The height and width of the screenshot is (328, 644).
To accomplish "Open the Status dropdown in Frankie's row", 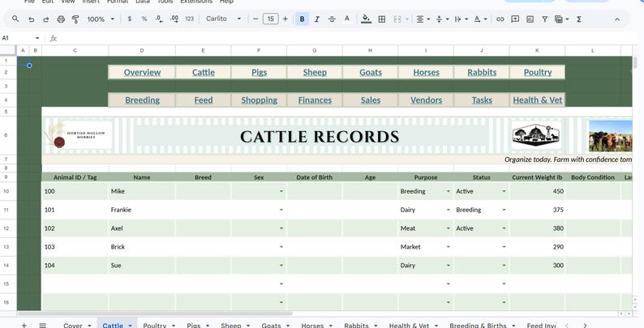I will [504, 210].
